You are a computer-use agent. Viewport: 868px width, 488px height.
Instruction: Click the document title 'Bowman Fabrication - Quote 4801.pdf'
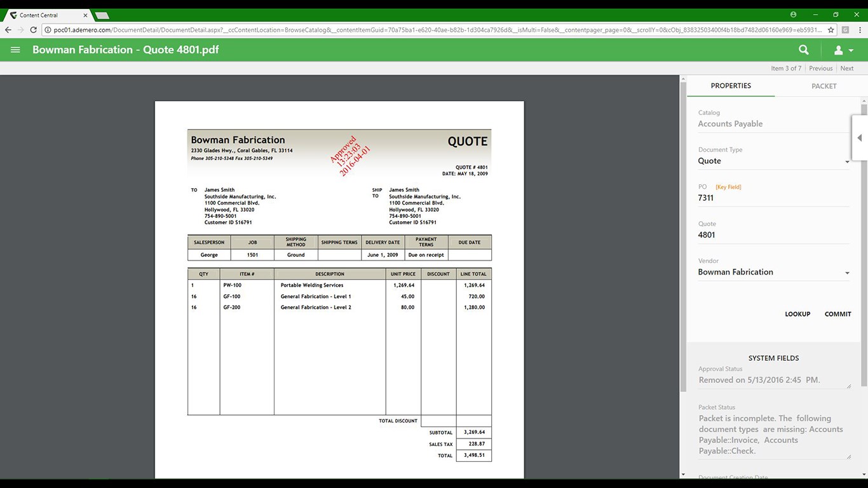(126, 50)
